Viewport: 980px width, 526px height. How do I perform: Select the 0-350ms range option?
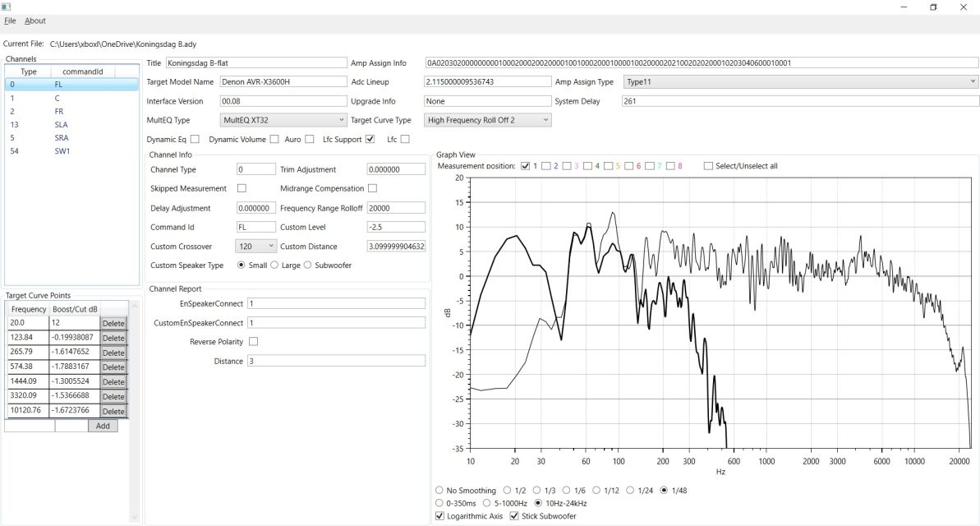tap(439, 503)
